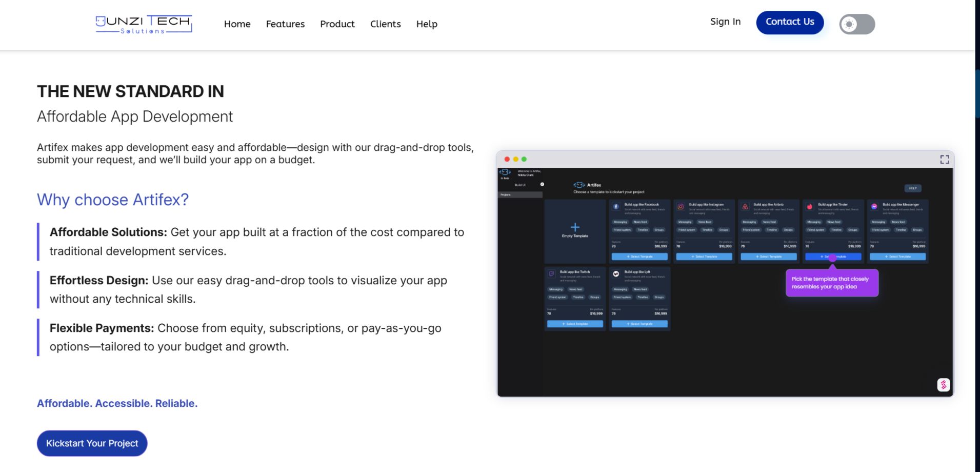Screen dimensions: 980x472
Task: Click Select Template under the Airbnb card
Action: pyautogui.click(x=769, y=257)
